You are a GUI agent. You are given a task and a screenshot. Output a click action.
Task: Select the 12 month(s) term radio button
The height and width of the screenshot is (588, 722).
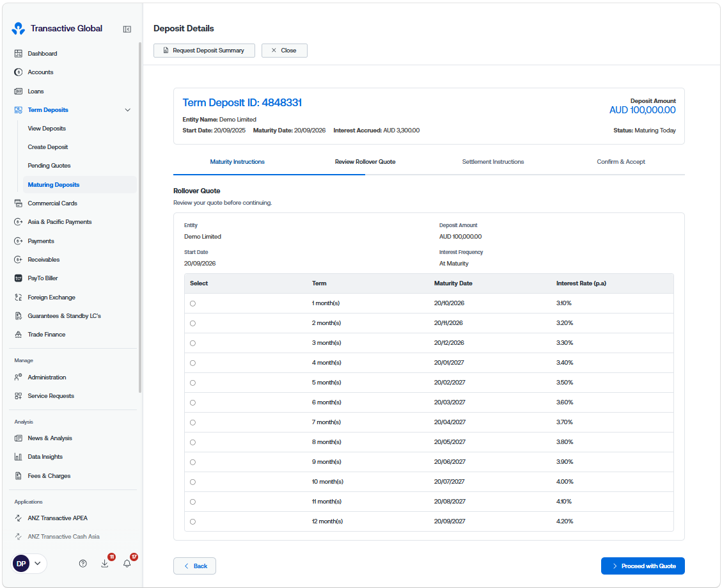[193, 521]
